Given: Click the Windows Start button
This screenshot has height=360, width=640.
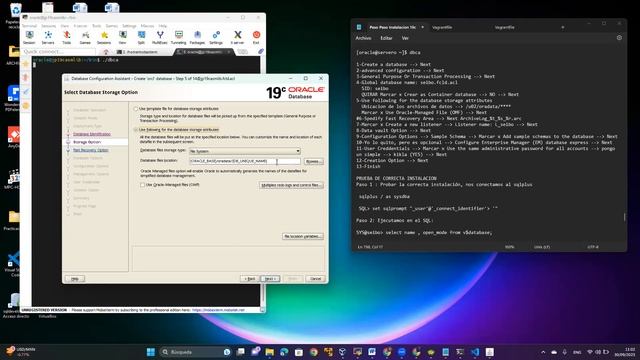Looking at the screenshot, I should [x=151, y=352].
